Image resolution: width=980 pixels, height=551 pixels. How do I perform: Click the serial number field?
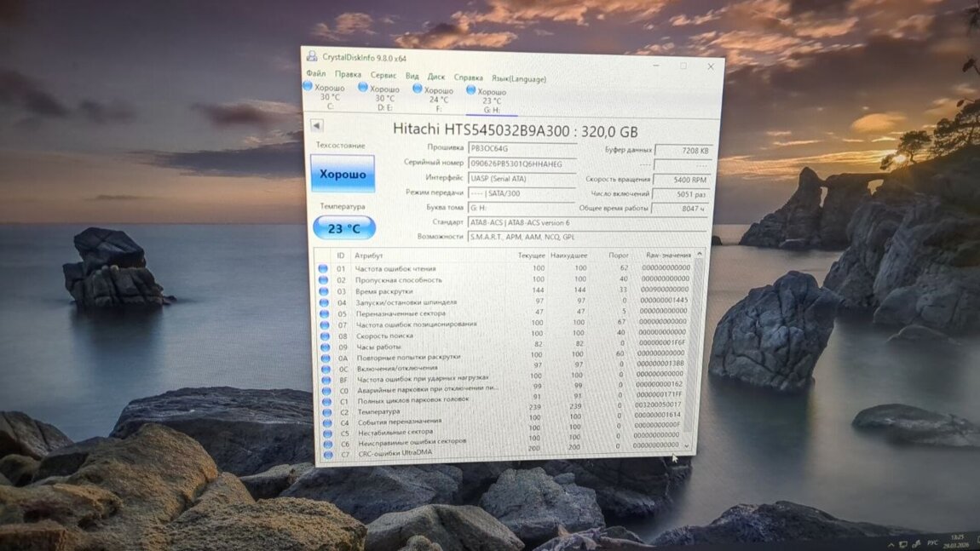pyautogui.click(x=522, y=163)
